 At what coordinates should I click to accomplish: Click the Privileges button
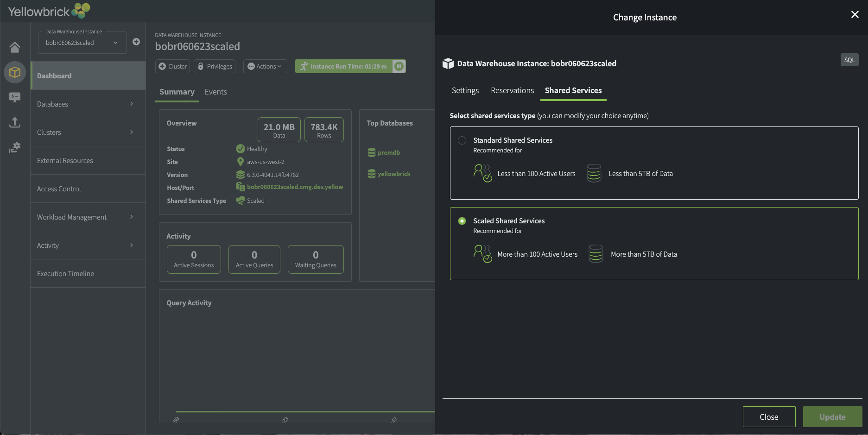pyautogui.click(x=215, y=66)
